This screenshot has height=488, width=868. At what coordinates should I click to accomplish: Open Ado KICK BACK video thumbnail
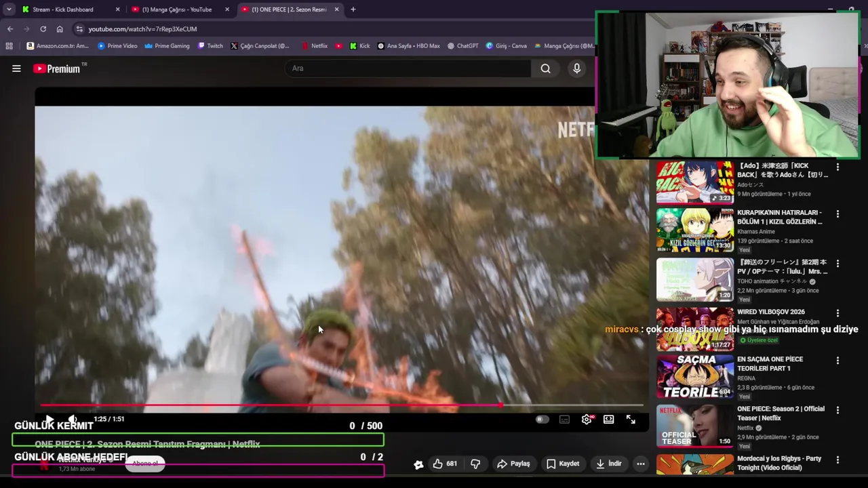click(x=695, y=182)
